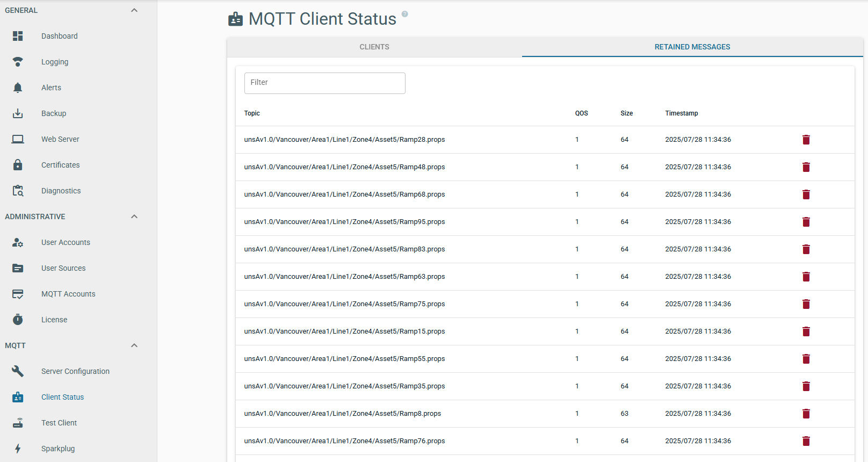
Task: Click trash icon for Ramp95.props topic
Action: [806, 222]
